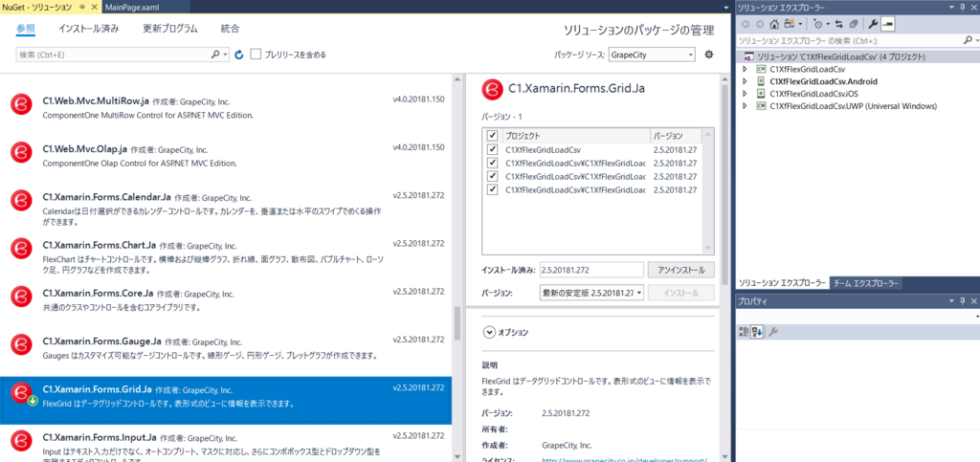Screen dimensions: 980x462
Task: Open the license link to grapecity.co.jp
Action: point(624,459)
